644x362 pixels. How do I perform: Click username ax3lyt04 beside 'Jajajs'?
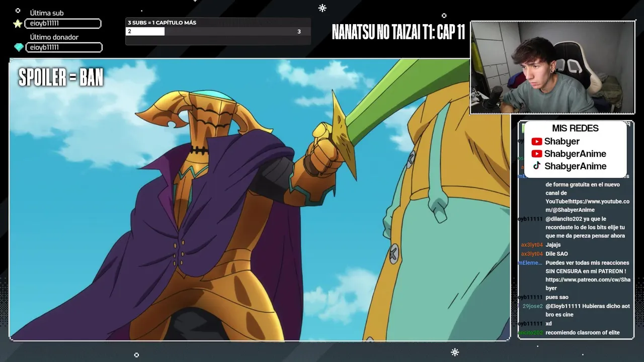pos(532,245)
